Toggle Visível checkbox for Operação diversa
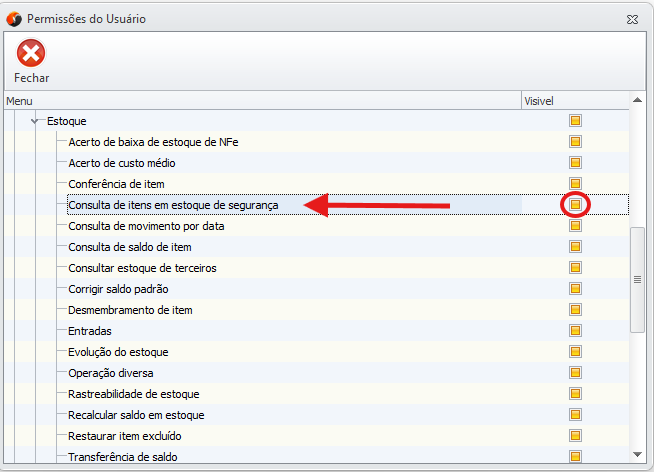654x472 pixels. [575, 373]
